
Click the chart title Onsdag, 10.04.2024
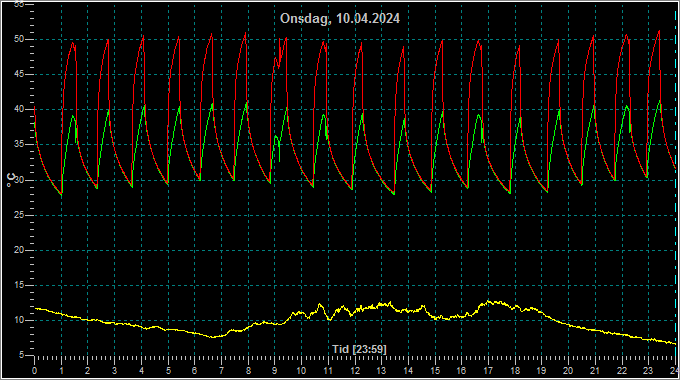[340, 19]
